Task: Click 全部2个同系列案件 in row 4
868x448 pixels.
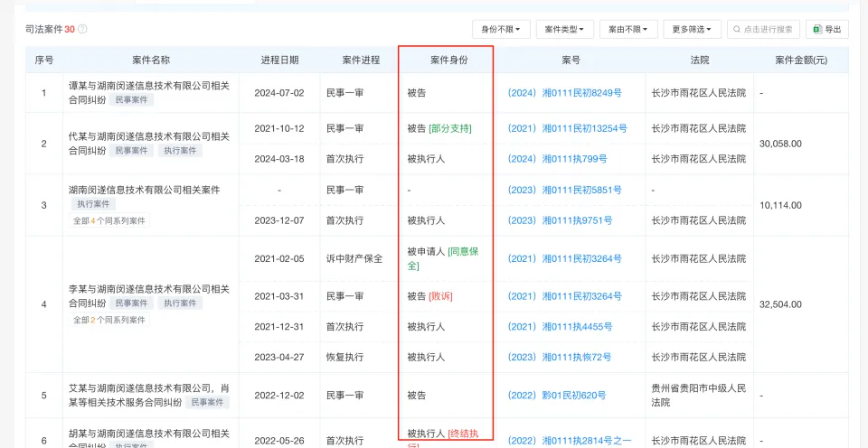Action: (x=109, y=320)
